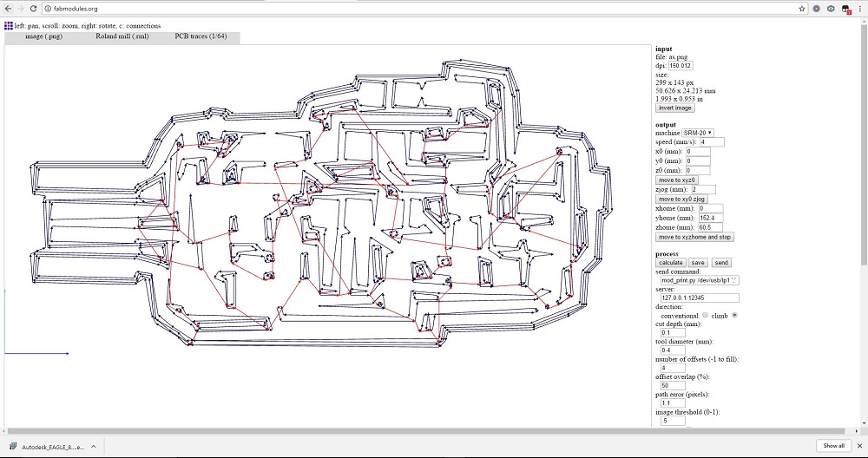The width and height of the screenshot is (868, 458).
Task: Click the speed (mm/s) input field
Action: click(x=712, y=141)
